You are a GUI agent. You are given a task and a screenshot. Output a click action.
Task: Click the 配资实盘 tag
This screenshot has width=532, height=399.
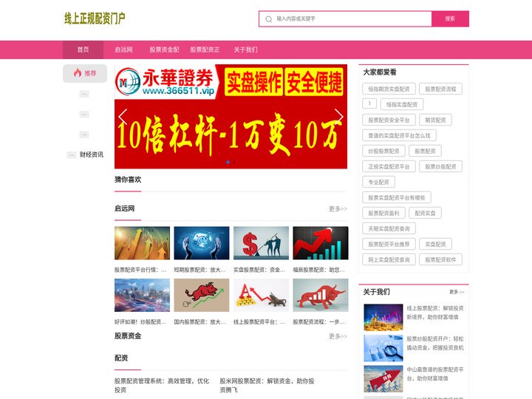[x=425, y=214]
